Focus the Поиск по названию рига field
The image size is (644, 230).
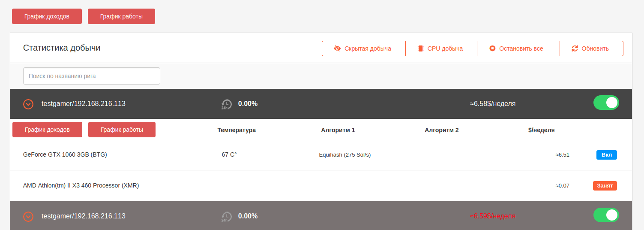91,76
